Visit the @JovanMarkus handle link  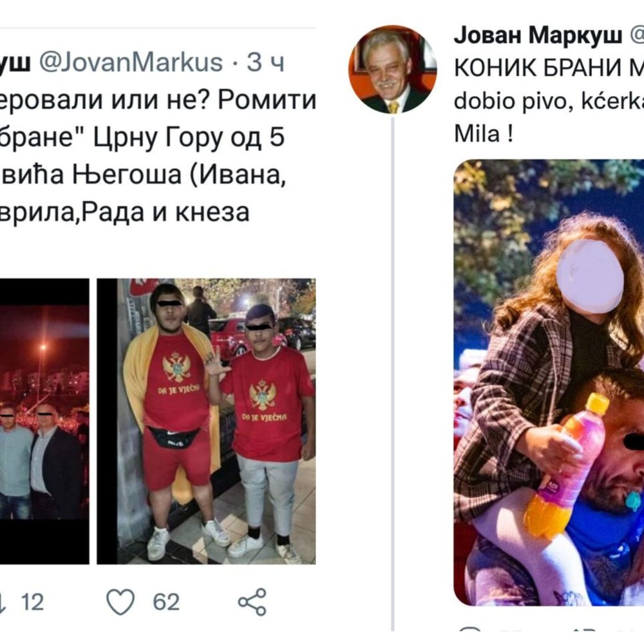coord(131,62)
